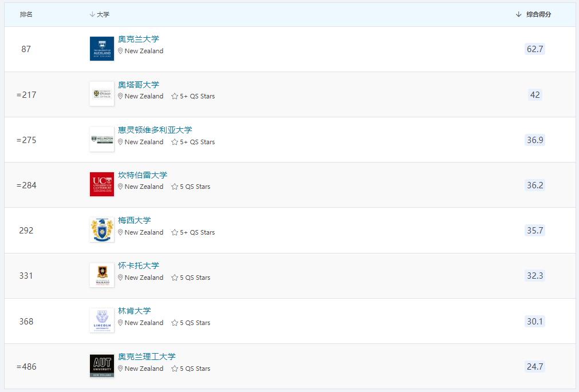The height and width of the screenshot is (392, 579).
Task: Click the 怀卡托大学 logo
Action: click(101, 275)
